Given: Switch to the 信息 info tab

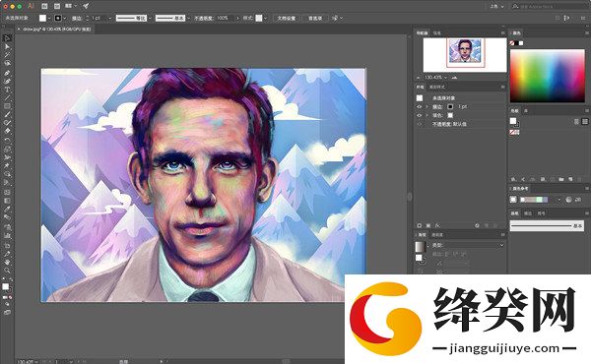Looking at the screenshot, I should (436, 33).
